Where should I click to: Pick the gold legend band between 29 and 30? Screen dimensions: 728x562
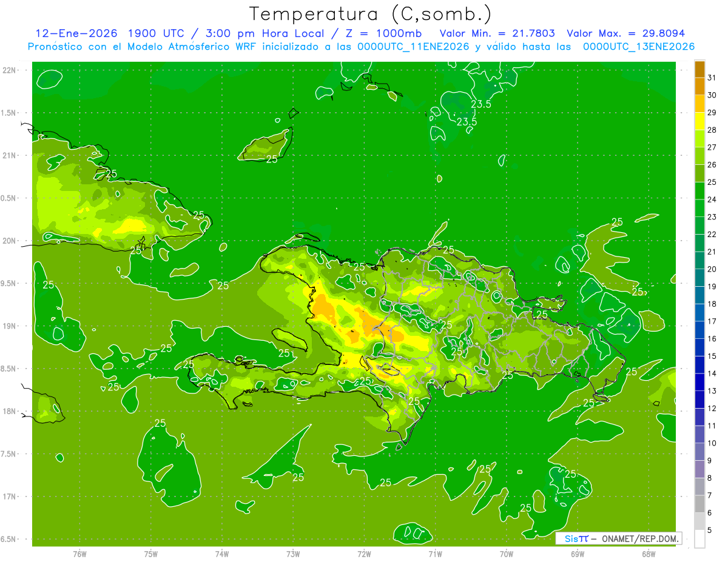699,104
